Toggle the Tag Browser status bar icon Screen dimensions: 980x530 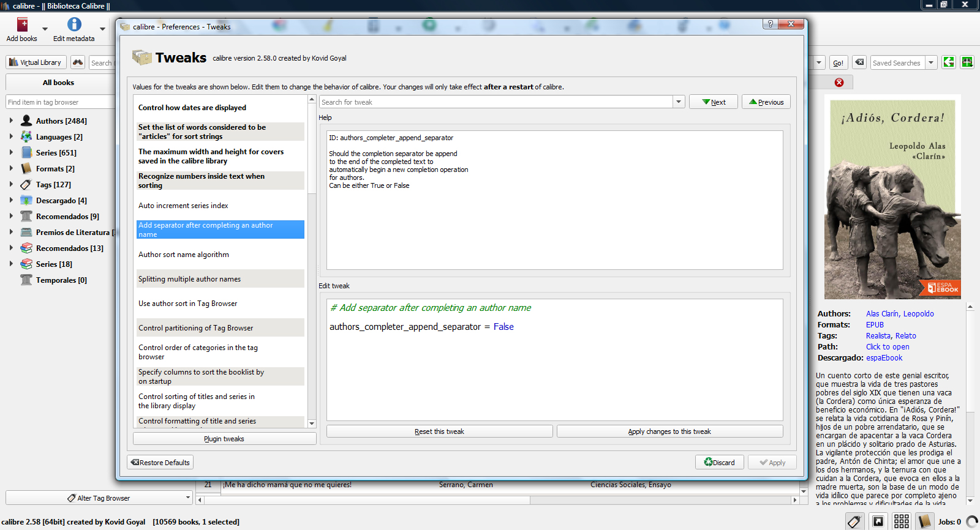(854, 521)
